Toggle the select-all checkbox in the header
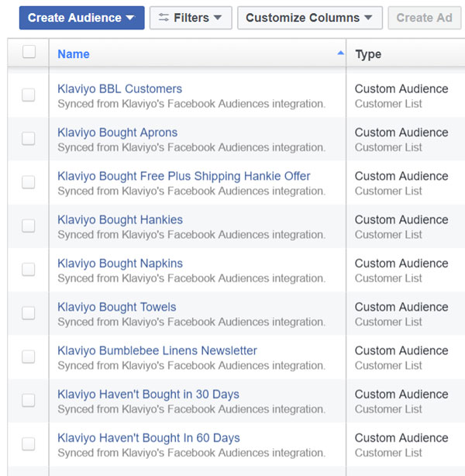 click(29, 52)
